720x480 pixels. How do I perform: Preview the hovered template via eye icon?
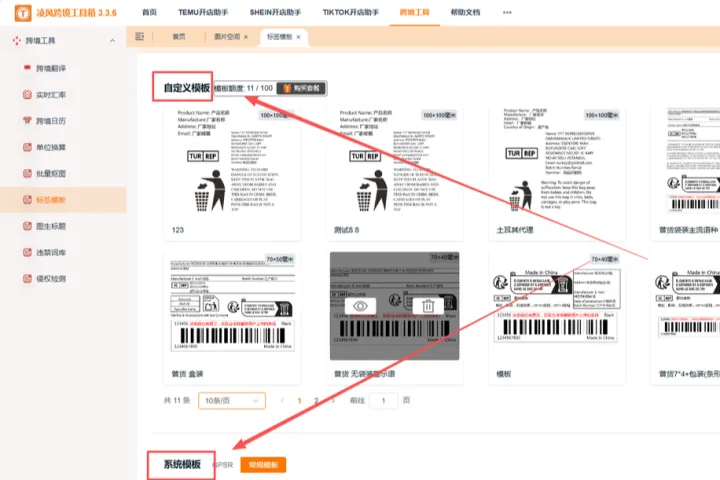coord(360,306)
